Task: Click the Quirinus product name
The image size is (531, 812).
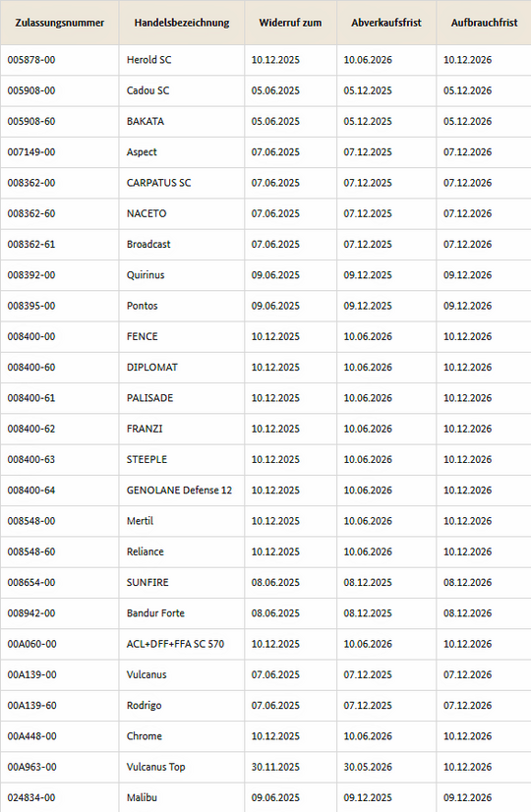Action: pyautogui.click(x=146, y=275)
